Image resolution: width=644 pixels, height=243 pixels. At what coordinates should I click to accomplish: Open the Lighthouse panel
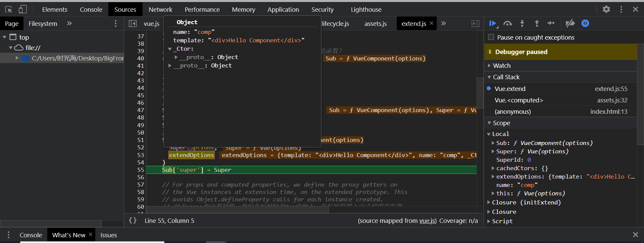pos(366,9)
